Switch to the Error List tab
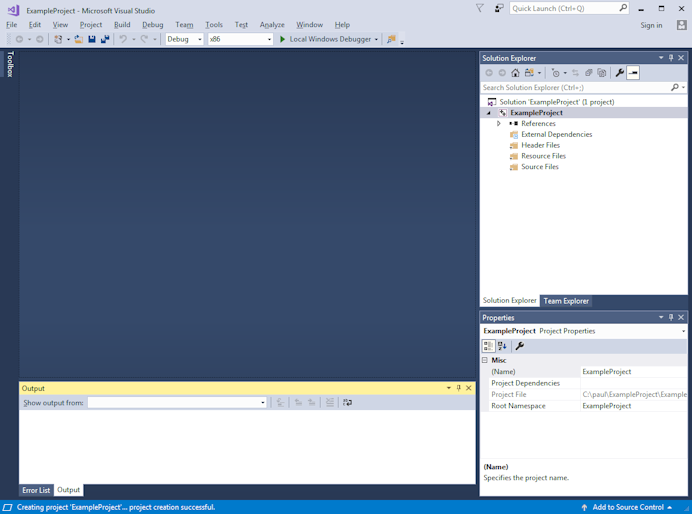The height and width of the screenshot is (514, 692). click(36, 490)
